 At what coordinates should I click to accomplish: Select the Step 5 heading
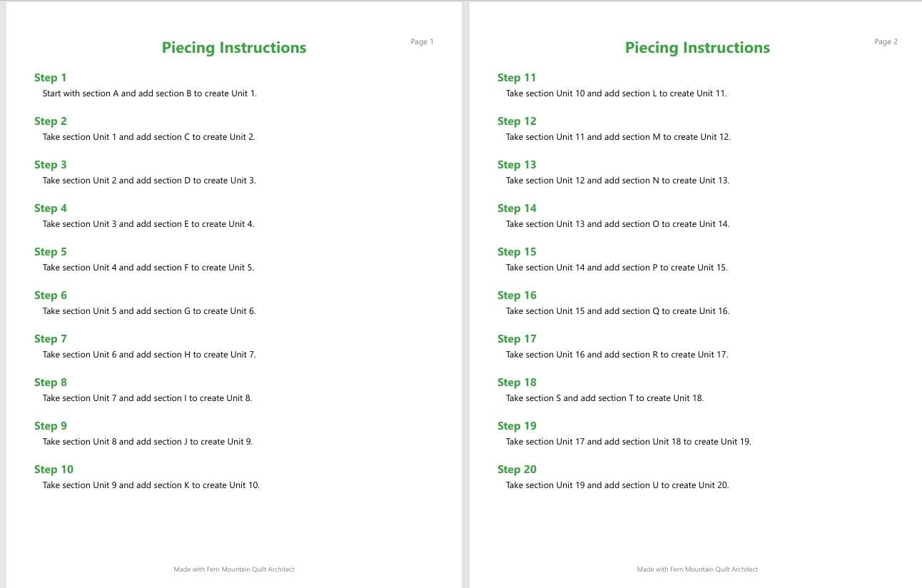(x=50, y=252)
